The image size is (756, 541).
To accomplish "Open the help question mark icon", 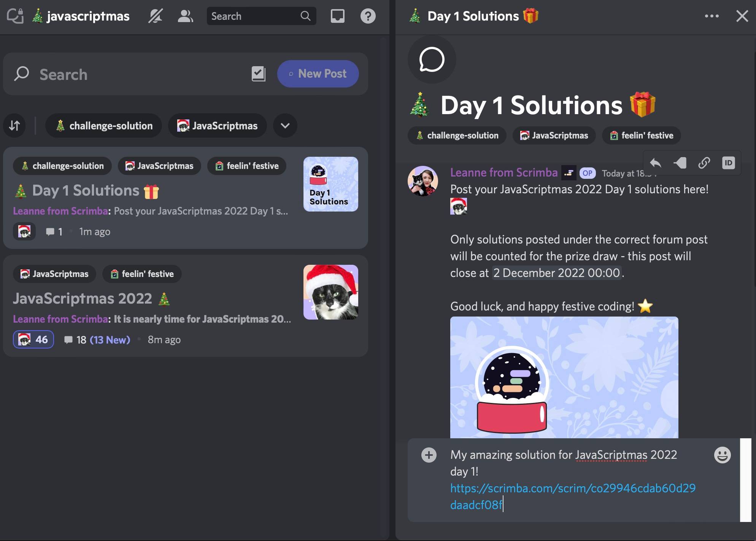I will [x=368, y=16].
